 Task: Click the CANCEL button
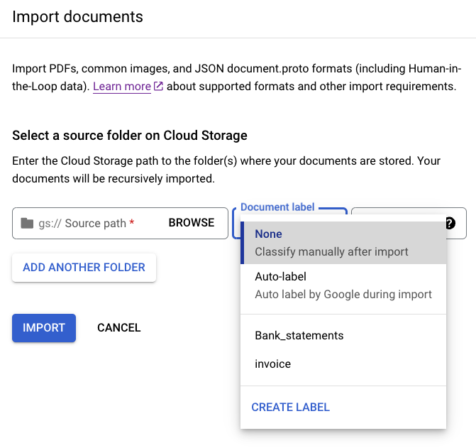pyautogui.click(x=119, y=328)
